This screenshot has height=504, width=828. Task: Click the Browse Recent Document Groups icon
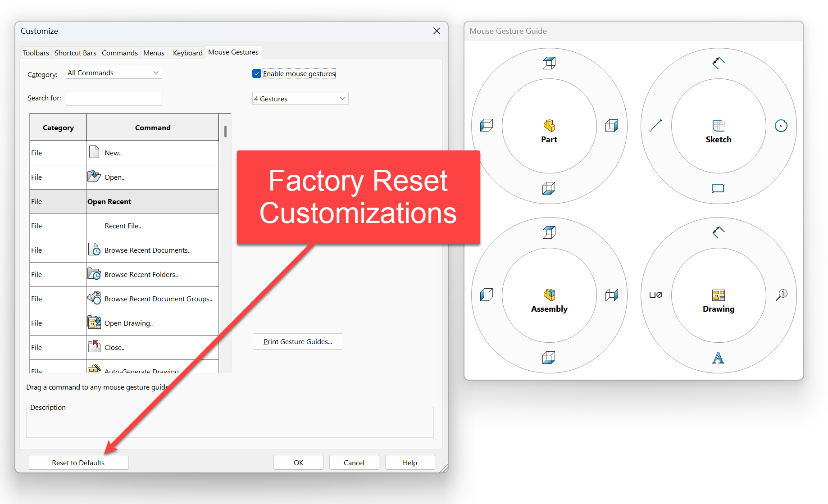click(94, 297)
